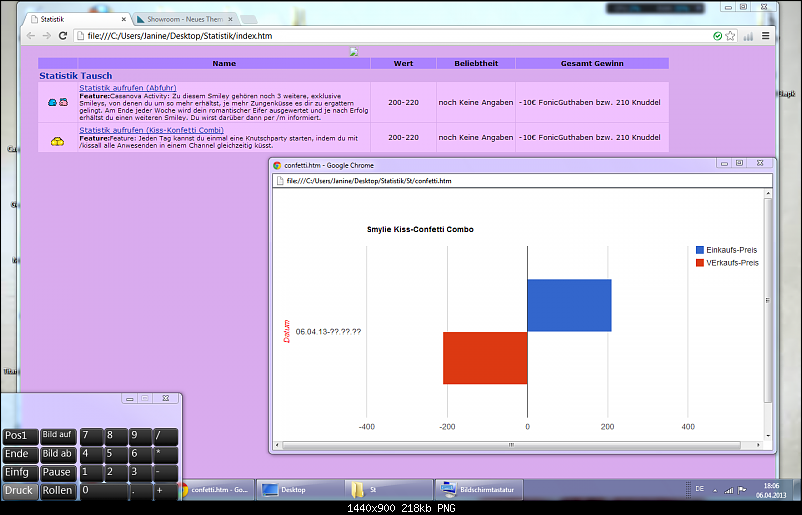Open the St folder taskbar button
802x515 pixels.
pyautogui.click(x=389, y=490)
